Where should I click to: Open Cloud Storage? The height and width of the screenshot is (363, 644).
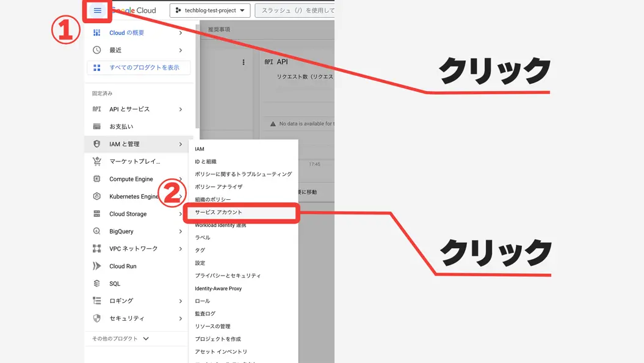pos(128,214)
